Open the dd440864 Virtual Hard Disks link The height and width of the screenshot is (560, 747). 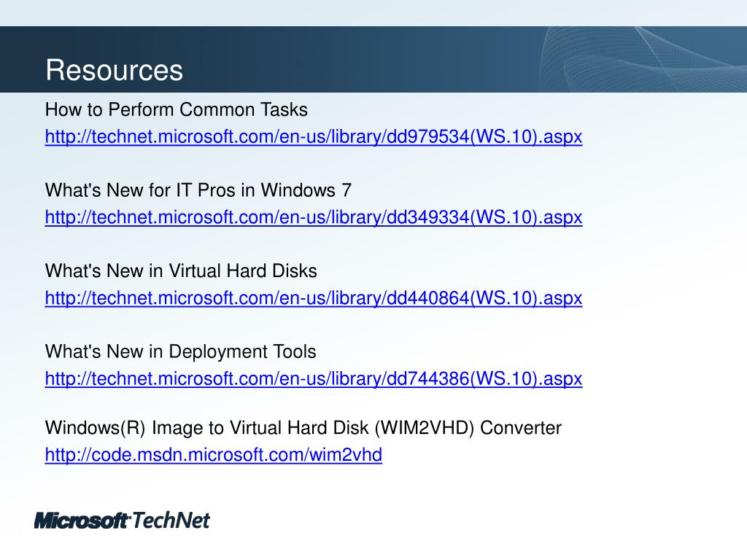(314, 298)
